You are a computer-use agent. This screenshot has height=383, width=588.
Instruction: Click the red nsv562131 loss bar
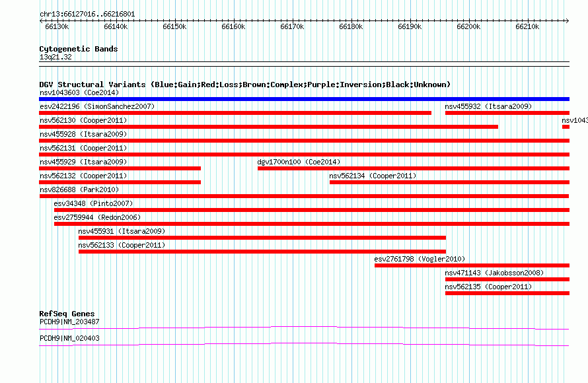pos(304,155)
